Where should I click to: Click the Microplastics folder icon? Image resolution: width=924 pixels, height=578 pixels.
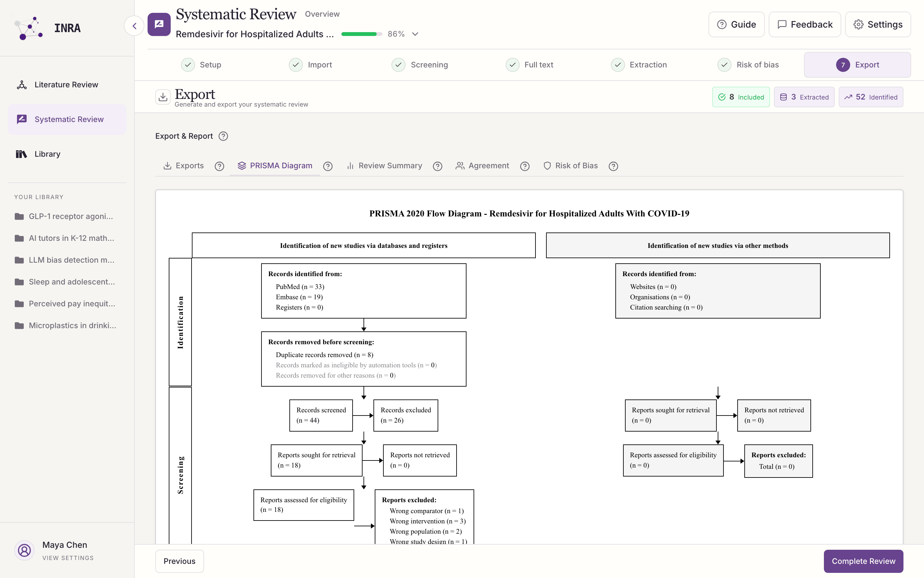point(19,326)
